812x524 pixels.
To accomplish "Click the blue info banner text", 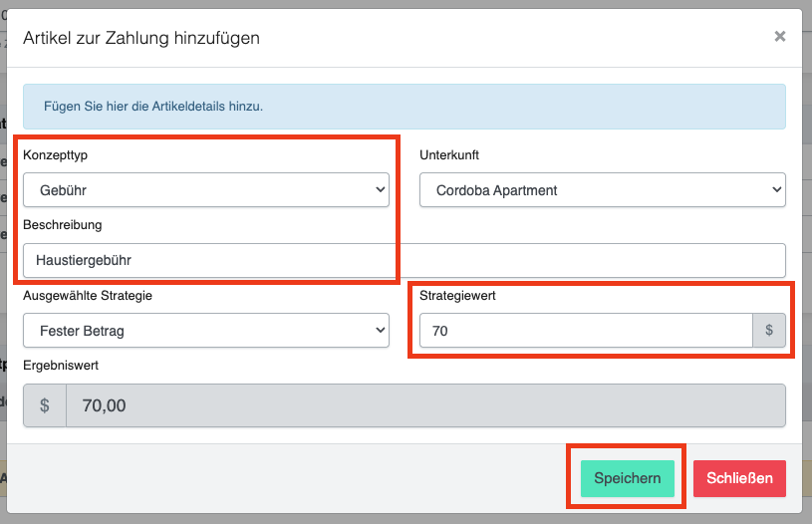I will pyautogui.click(x=153, y=106).
